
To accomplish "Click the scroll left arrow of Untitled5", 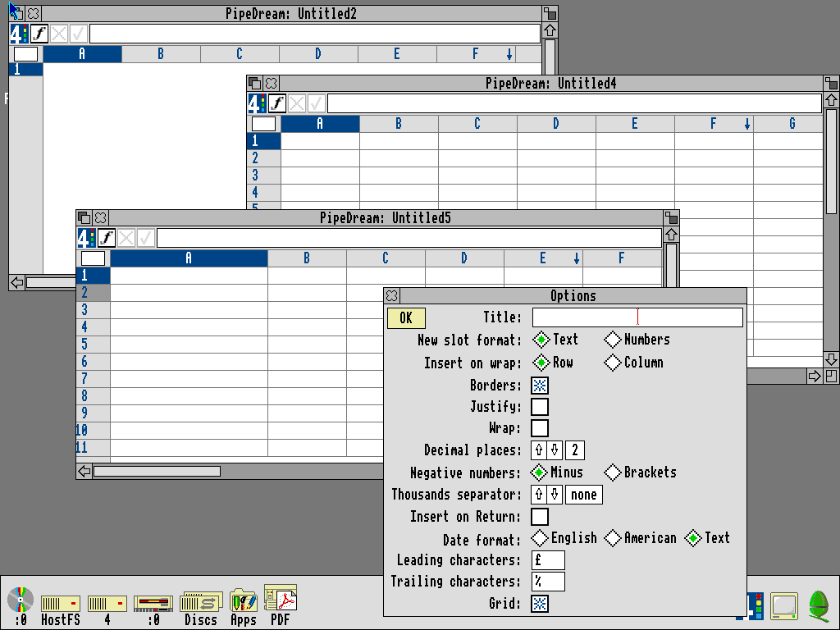I will [84, 471].
